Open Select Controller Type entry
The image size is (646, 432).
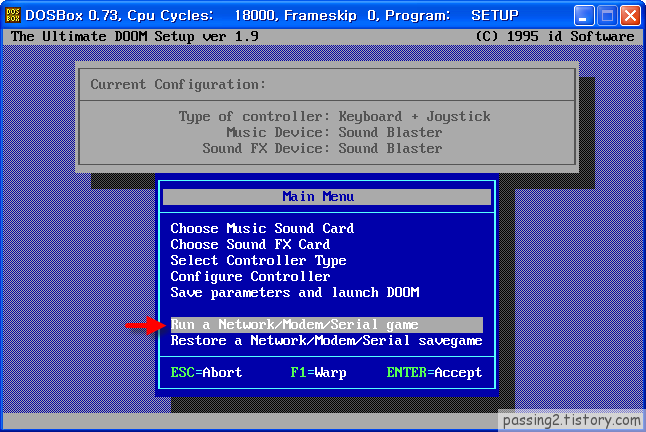258,261
